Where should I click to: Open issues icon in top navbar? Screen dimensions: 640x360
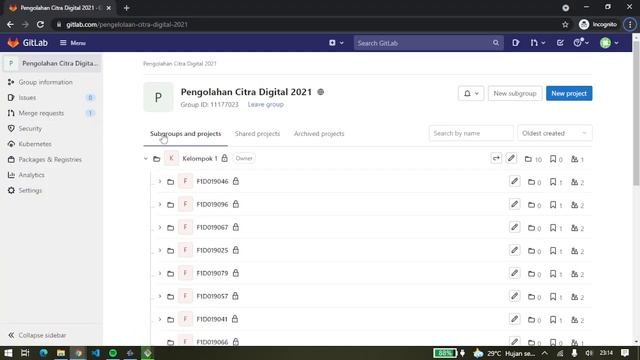click(x=516, y=43)
